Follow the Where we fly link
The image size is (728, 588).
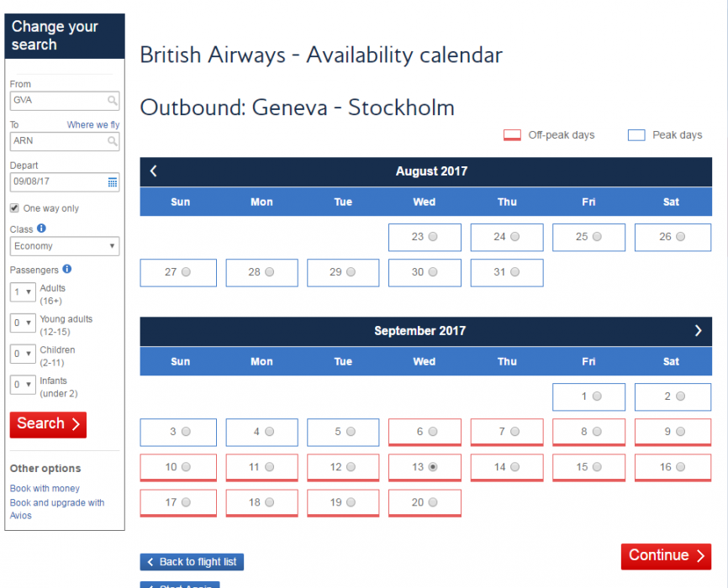[93, 125]
